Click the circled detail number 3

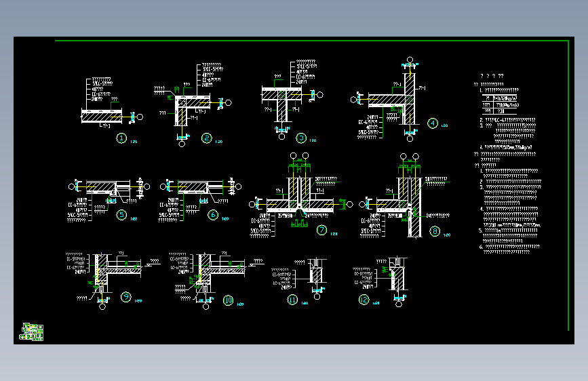pos(301,138)
